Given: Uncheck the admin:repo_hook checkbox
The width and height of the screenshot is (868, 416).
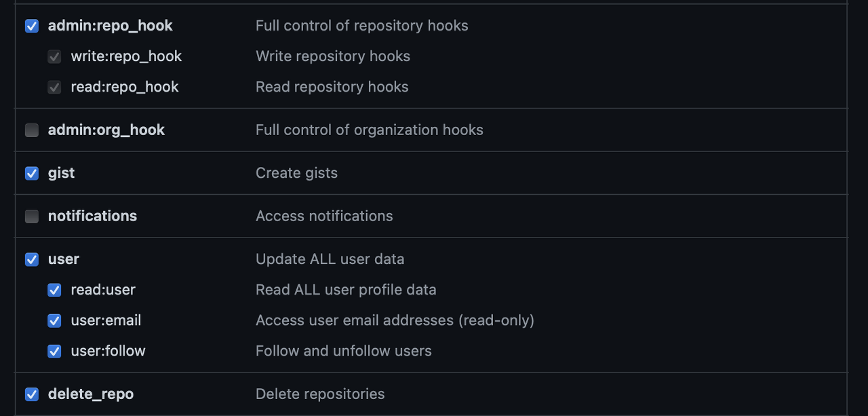Looking at the screenshot, I should pyautogui.click(x=32, y=26).
